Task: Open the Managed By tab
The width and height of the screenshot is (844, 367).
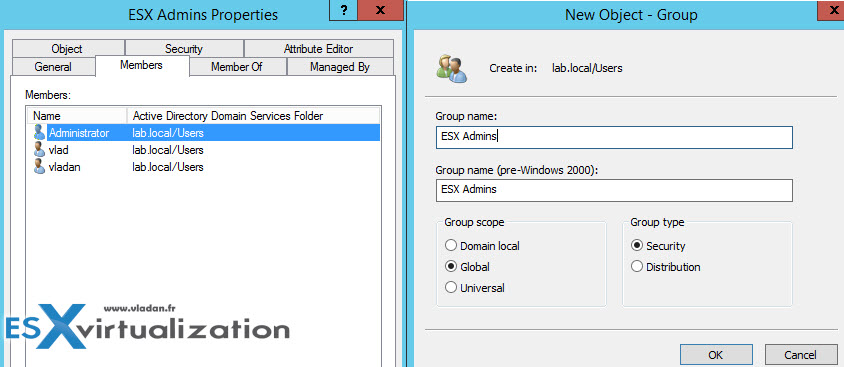Action: (340, 67)
